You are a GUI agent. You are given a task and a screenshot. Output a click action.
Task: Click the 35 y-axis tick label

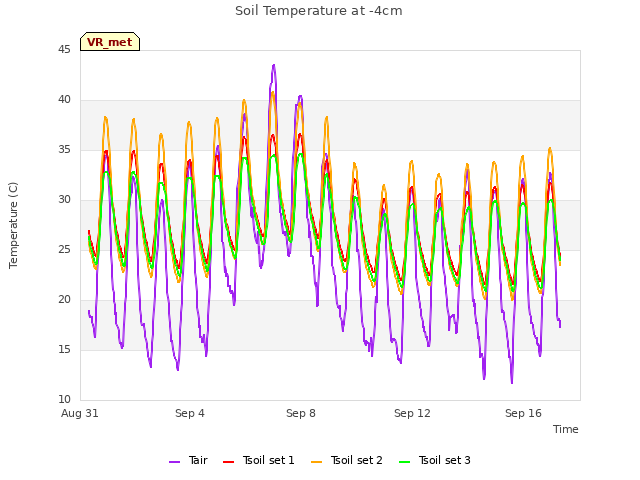pos(64,150)
